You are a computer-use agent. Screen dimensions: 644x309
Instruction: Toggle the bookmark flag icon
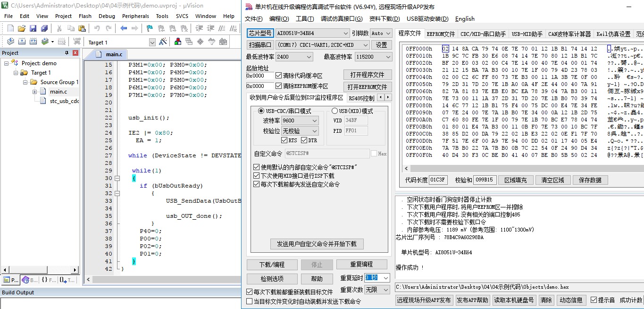(150, 28)
